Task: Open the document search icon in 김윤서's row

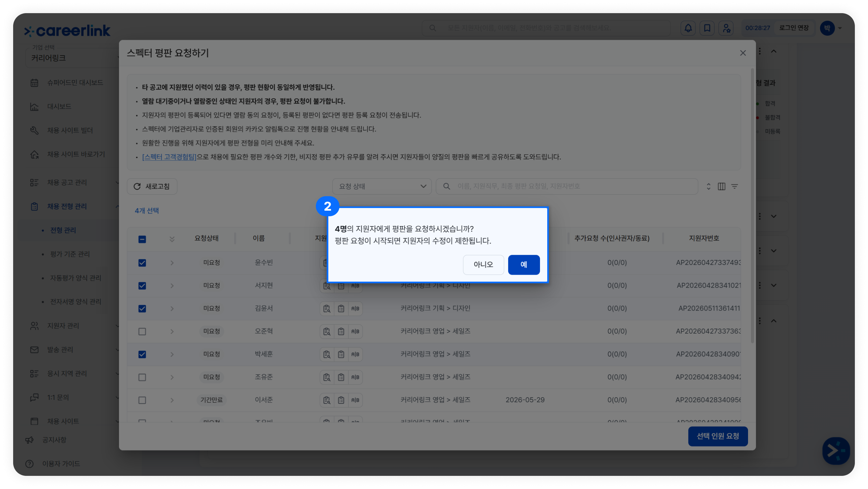Action: pos(326,308)
